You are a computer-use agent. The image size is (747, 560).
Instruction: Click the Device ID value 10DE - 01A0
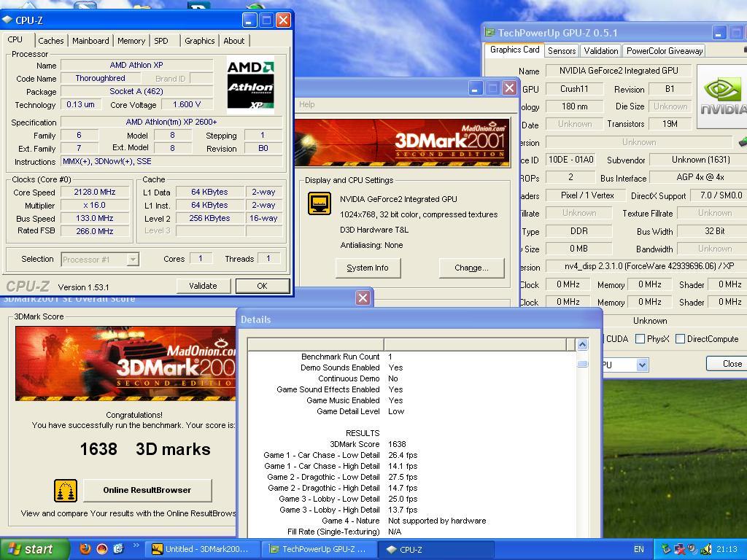(570, 160)
